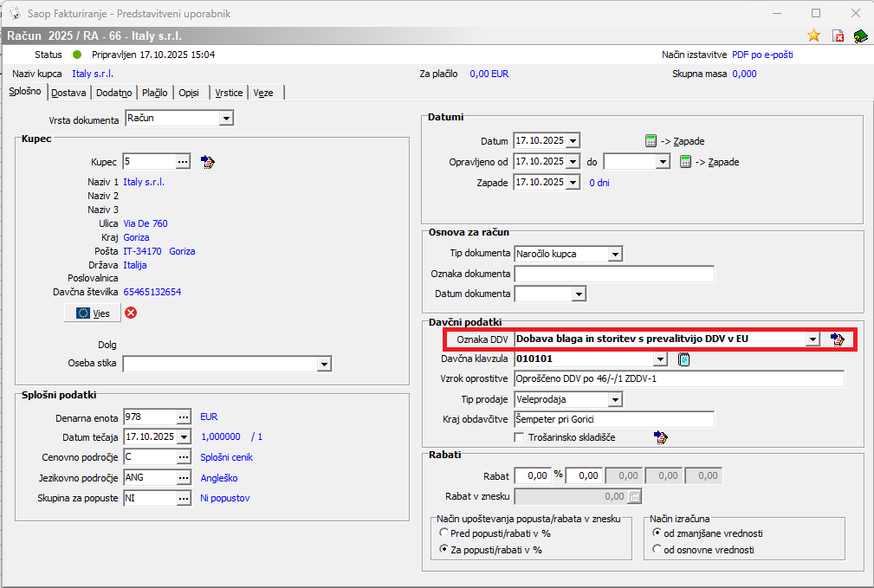Click PDF po e-pošti link

pyautogui.click(x=762, y=55)
